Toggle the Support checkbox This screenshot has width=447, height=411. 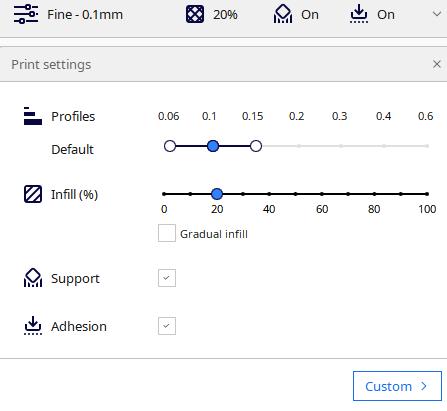pos(167,278)
